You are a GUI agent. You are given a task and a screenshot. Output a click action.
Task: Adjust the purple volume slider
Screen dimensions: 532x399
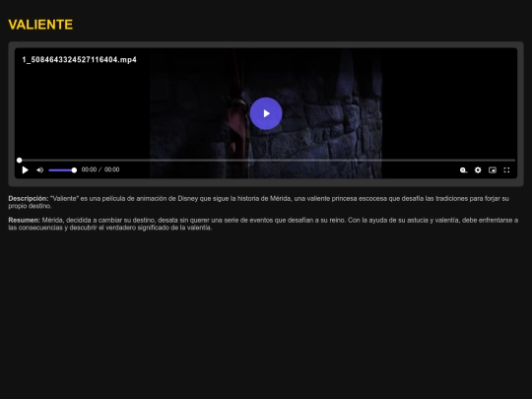(62, 170)
